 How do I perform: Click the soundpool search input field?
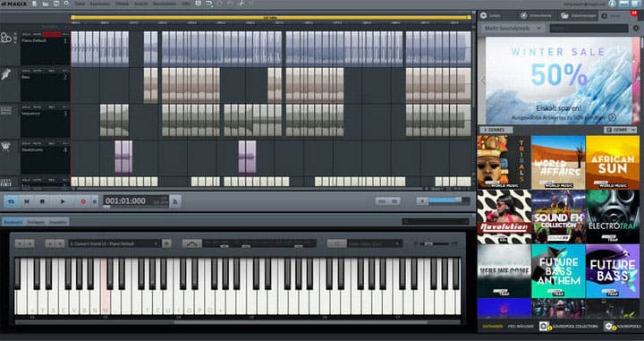tap(589, 29)
